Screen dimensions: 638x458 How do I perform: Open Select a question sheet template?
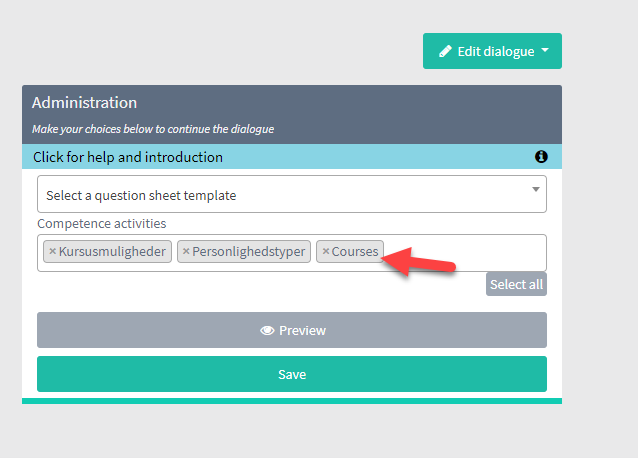pyautogui.click(x=292, y=194)
